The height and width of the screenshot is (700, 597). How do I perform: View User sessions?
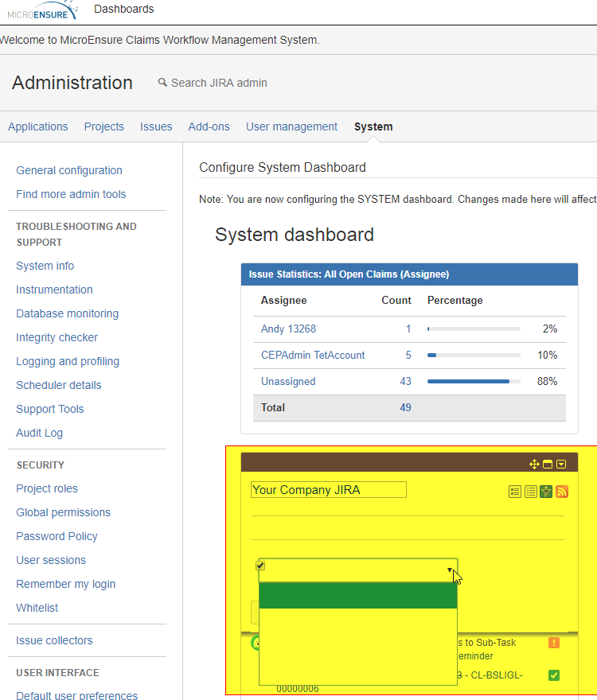[x=51, y=560]
